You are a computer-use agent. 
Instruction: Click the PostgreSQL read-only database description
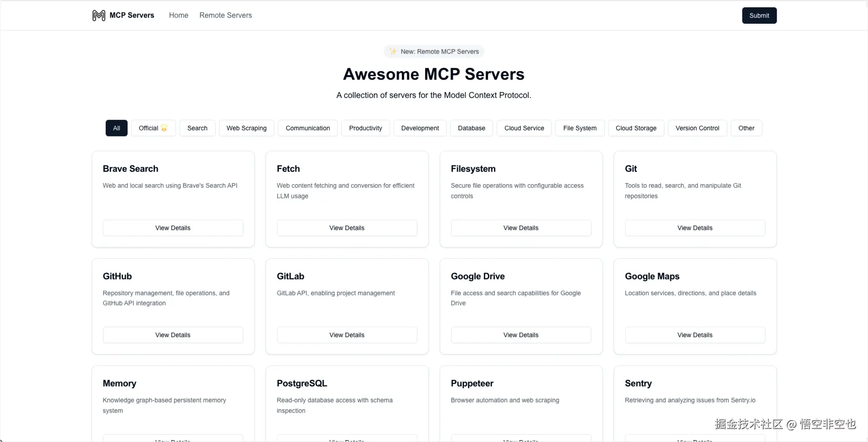[334, 405]
